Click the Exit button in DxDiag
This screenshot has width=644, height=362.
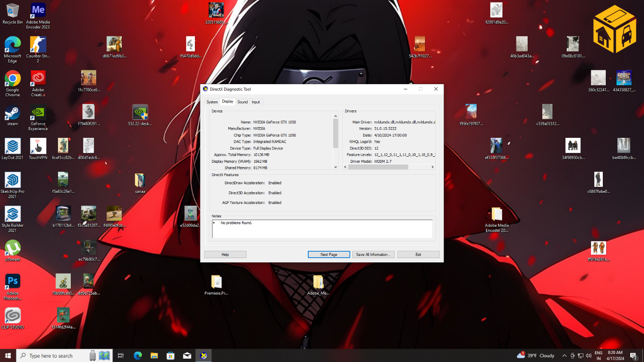(418, 255)
